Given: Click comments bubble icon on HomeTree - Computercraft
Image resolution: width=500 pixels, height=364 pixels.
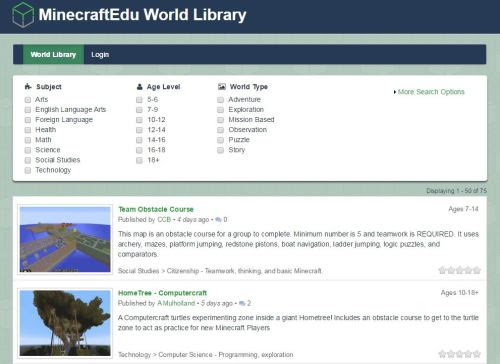Looking at the screenshot, I should pos(242,303).
